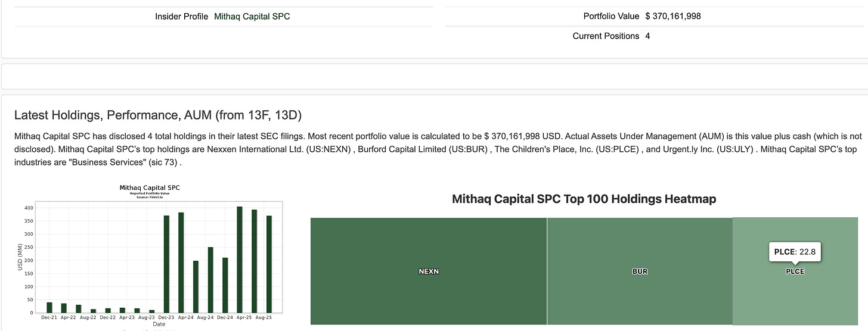
Task: Click the PLCE: 22.8 tooltip
Action: click(x=795, y=252)
